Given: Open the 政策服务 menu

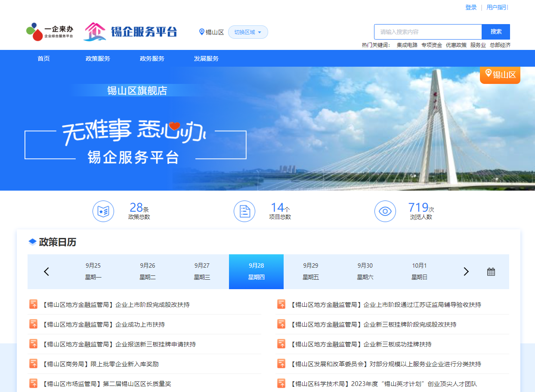Looking at the screenshot, I should [98, 59].
